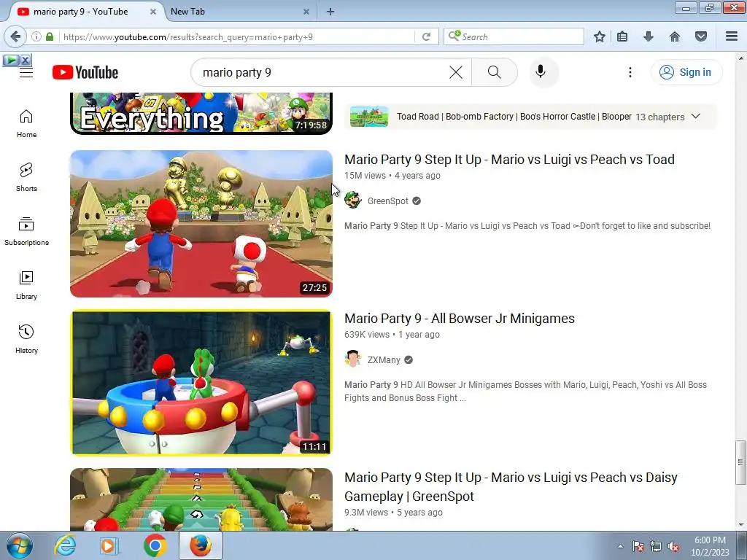Click the green padlock security icon
Image resolution: width=747 pixels, height=560 pixels.
50,36
